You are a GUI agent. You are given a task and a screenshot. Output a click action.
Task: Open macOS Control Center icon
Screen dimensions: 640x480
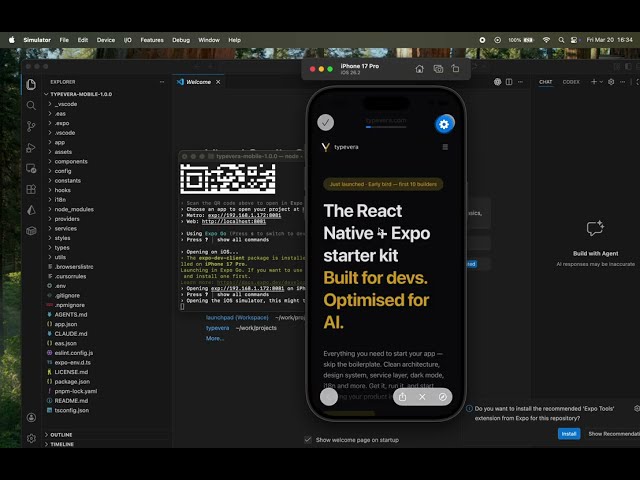pos(574,40)
